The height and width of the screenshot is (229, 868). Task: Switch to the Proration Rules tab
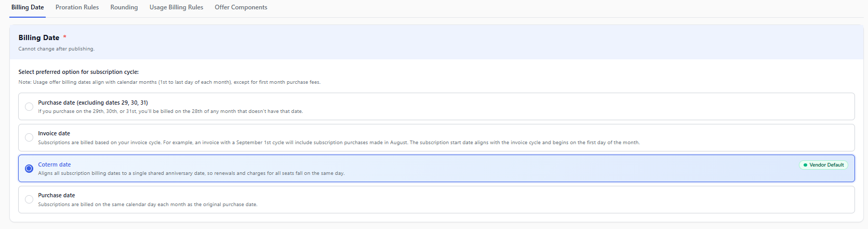pos(77,7)
